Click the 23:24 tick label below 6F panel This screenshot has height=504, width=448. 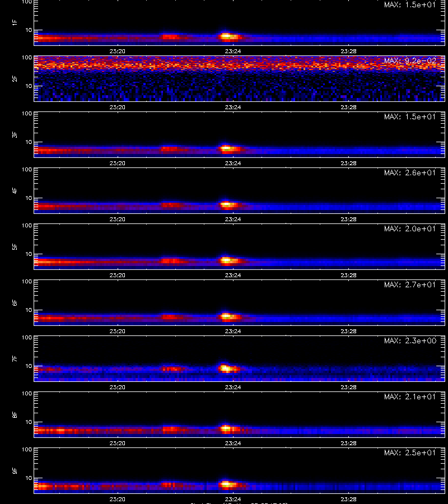[x=233, y=331]
